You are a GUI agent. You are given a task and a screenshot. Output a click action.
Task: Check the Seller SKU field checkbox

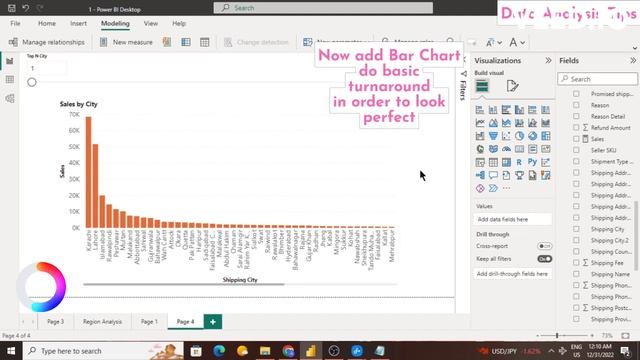[x=576, y=150]
